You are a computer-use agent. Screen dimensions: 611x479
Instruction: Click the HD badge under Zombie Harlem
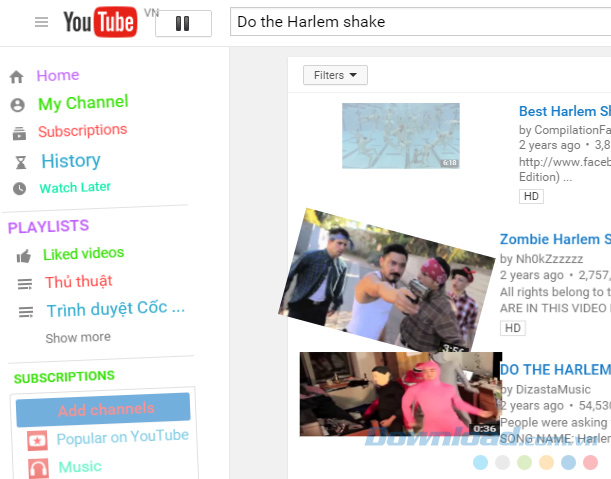pyautogui.click(x=513, y=328)
